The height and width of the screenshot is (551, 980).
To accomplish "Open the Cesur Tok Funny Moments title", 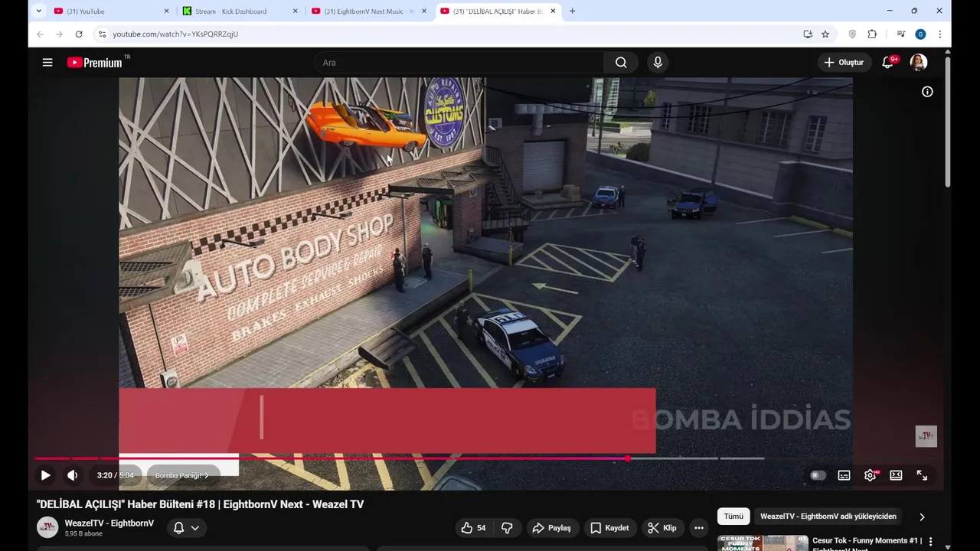I will tap(867, 544).
